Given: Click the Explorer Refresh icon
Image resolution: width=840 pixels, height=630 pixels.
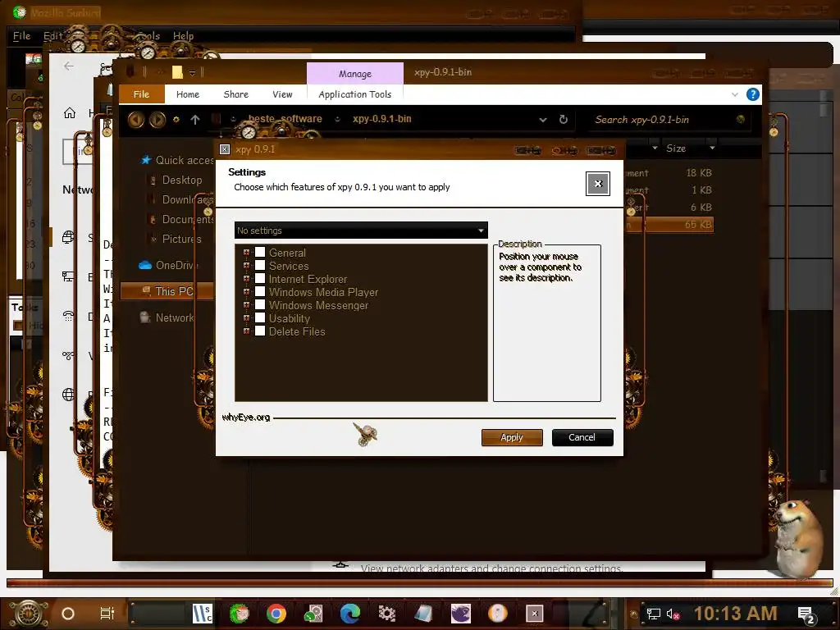Looking at the screenshot, I should [x=563, y=120].
